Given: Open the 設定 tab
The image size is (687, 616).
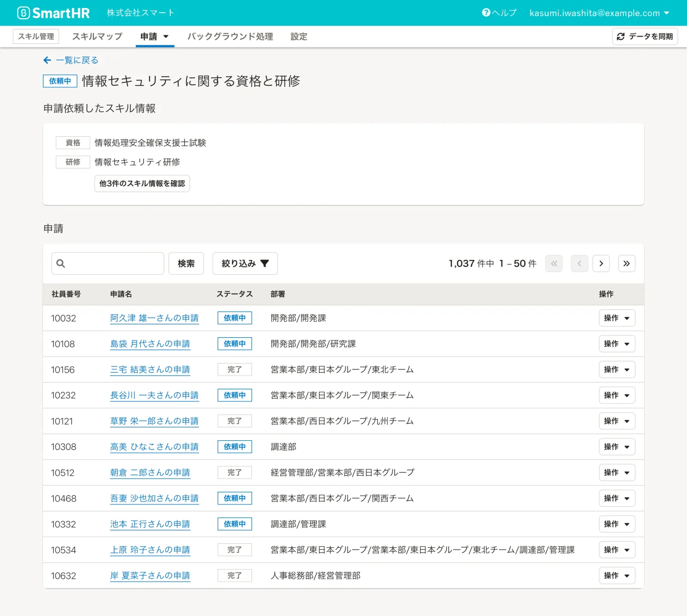Looking at the screenshot, I should [x=299, y=36].
